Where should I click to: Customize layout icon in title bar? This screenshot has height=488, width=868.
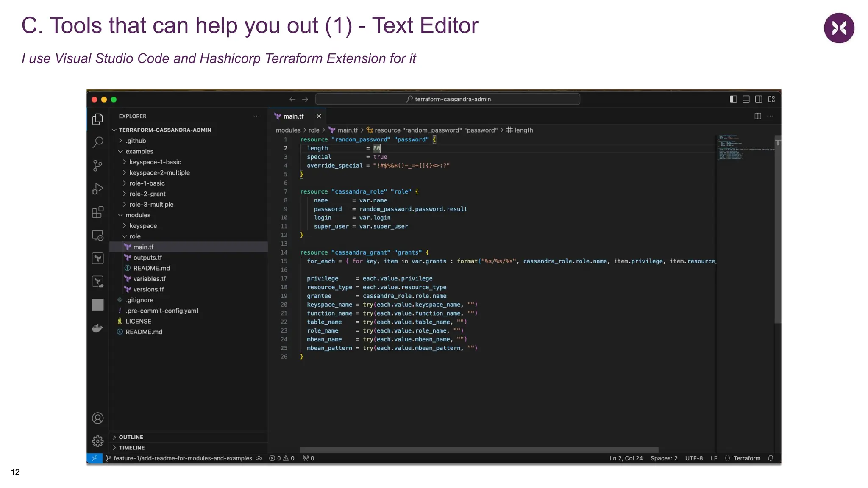[771, 99]
